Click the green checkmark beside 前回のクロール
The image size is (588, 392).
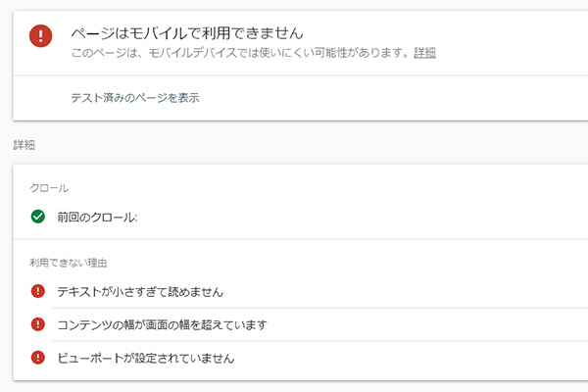pos(38,217)
